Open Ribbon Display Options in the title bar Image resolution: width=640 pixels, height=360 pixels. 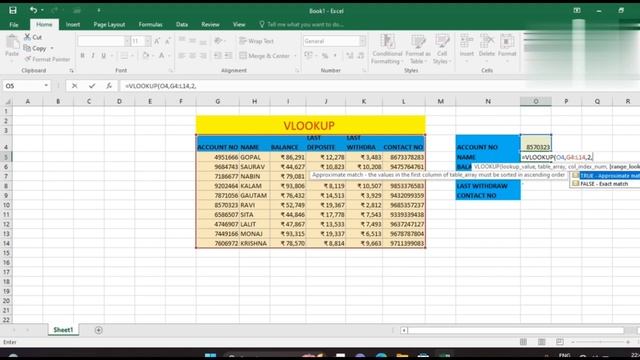pos(577,10)
